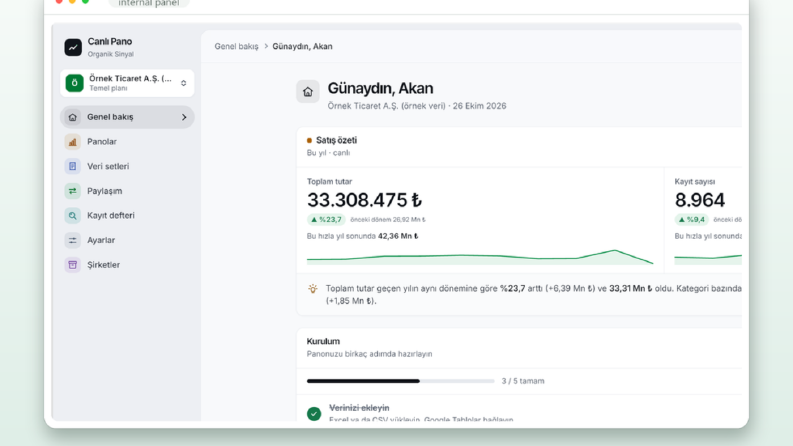Click the Şirketler archive icon
Screen dimensions: 793x446
pos(72,264)
